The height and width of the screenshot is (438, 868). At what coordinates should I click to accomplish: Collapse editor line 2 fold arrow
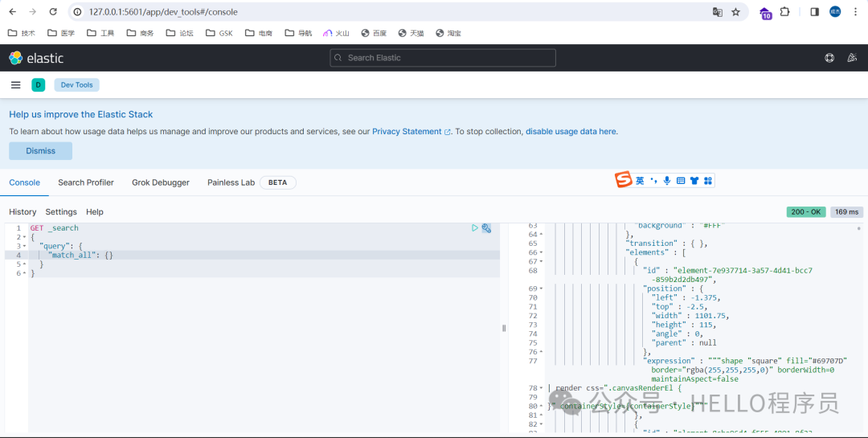point(24,237)
